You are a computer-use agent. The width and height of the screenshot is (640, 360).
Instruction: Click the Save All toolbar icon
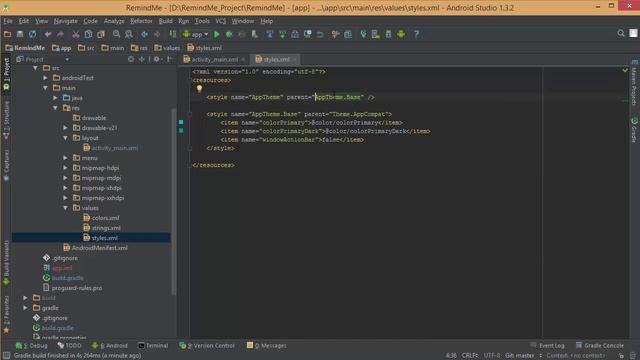[x=20, y=34]
